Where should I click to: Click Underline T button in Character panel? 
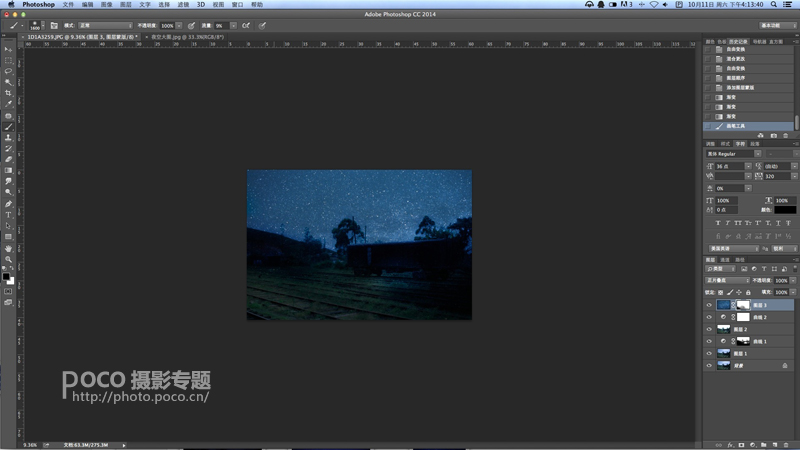click(778, 223)
